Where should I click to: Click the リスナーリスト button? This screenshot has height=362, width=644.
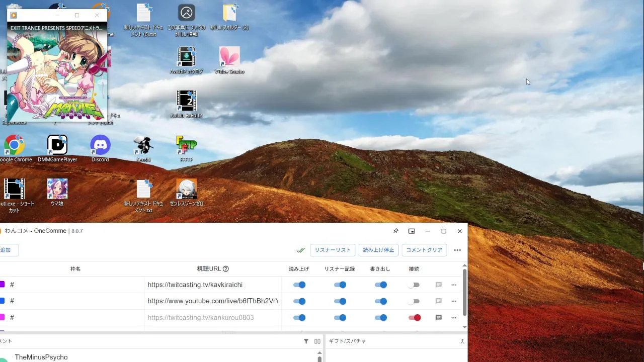pos(333,250)
